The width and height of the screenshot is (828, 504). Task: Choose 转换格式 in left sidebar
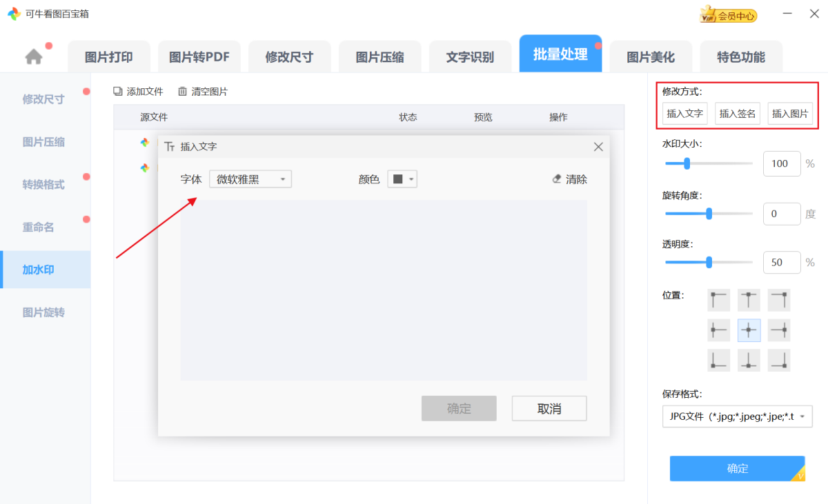pyautogui.click(x=45, y=185)
